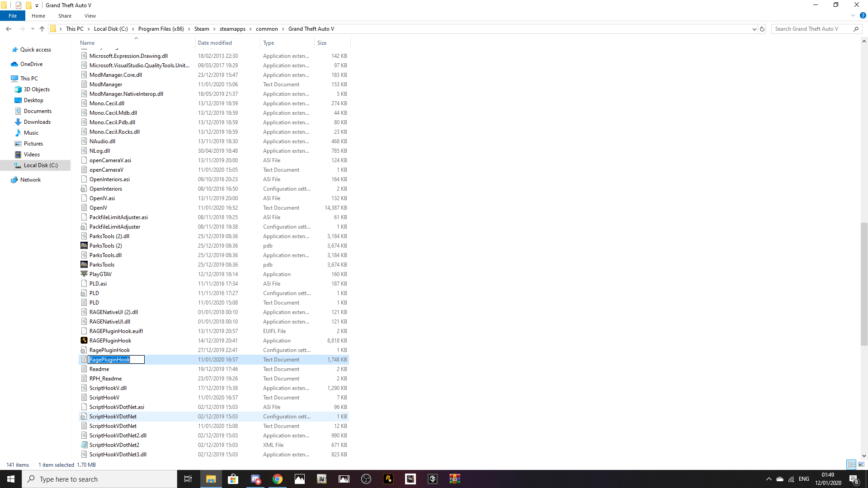Launch Google Chrome from taskbar

click(278, 479)
